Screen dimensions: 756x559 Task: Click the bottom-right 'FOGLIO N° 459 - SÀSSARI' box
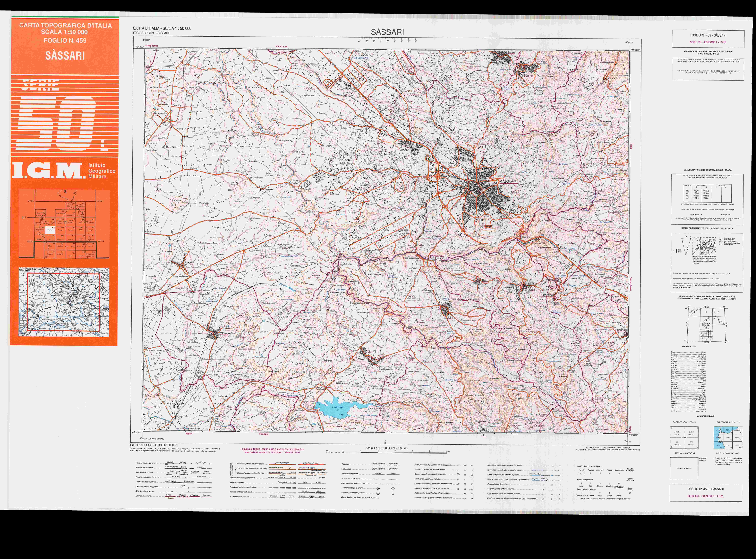(706, 492)
